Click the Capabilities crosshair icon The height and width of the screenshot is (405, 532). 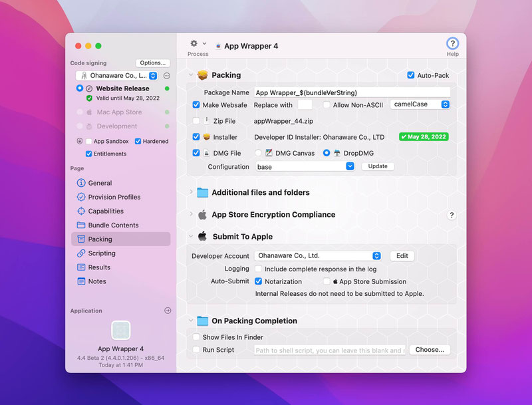(81, 211)
